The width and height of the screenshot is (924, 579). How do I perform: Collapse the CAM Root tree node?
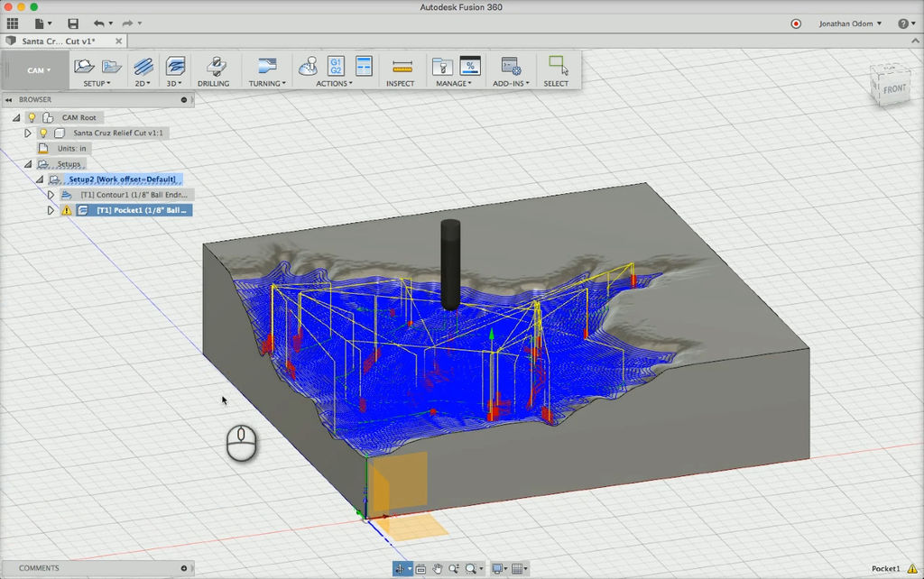coord(16,118)
